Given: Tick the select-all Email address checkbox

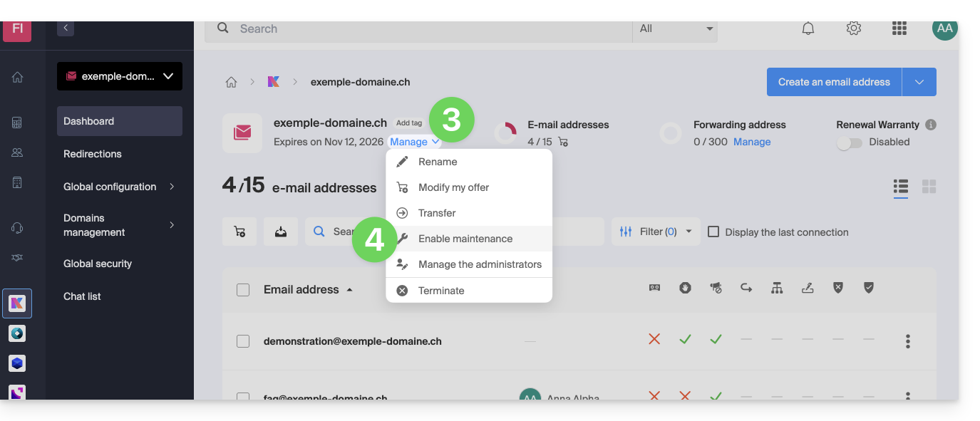Looking at the screenshot, I should pos(243,290).
